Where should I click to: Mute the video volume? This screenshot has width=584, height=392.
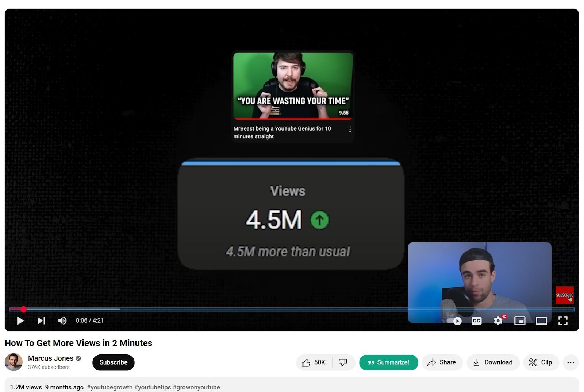[x=62, y=321]
